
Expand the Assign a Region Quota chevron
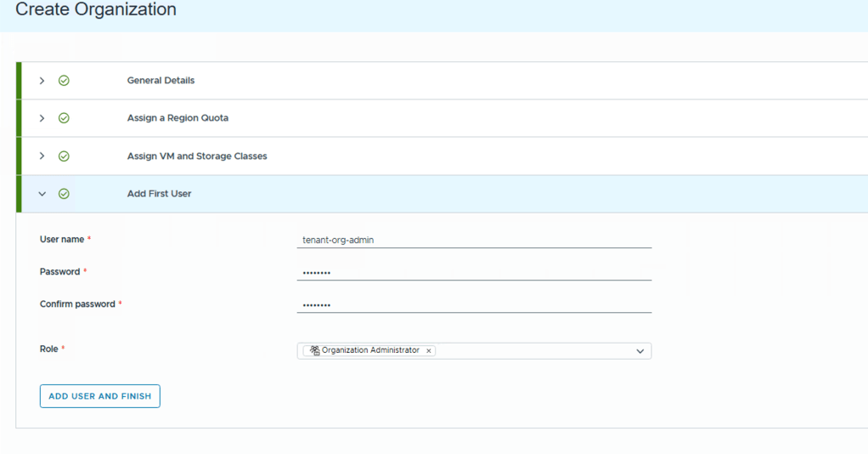(42, 118)
